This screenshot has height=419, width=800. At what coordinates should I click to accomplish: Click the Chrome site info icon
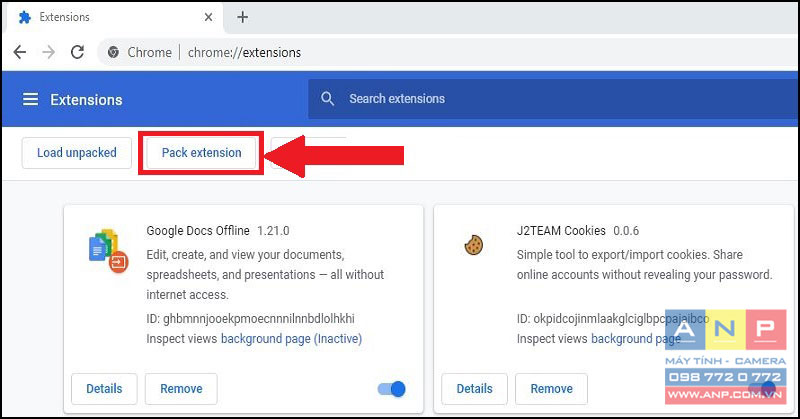click(x=113, y=52)
